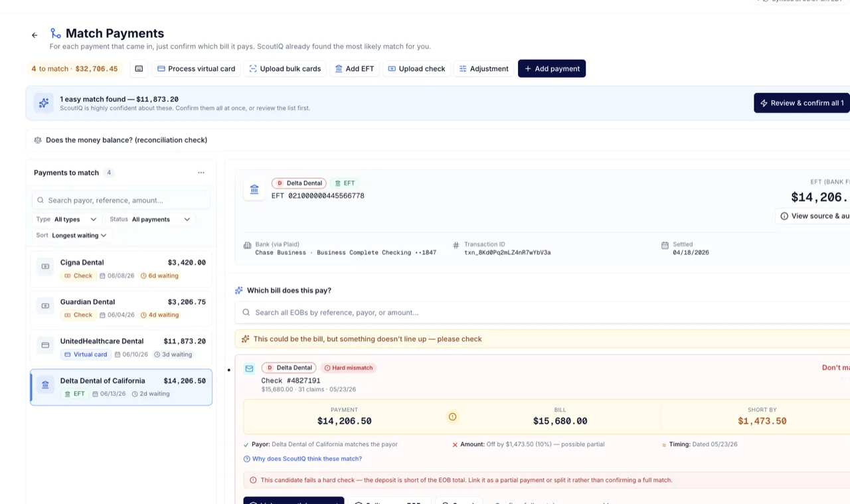Image resolution: width=850 pixels, height=504 pixels.
Task: Open the Payments to match more-options menu
Action: (201, 173)
